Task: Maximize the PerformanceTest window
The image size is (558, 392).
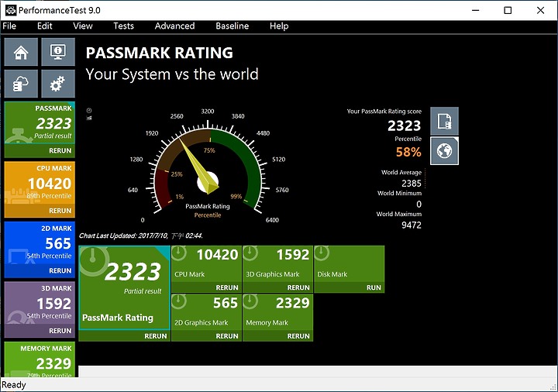Action: tap(508, 10)
